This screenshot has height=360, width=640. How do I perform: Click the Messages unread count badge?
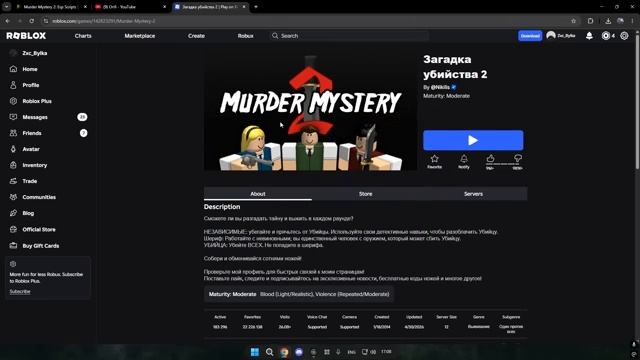[82, 117]
